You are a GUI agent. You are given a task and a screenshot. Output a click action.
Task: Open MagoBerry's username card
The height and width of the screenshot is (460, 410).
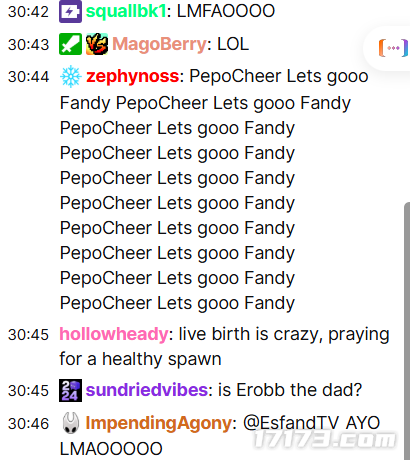tap(159, 44)
